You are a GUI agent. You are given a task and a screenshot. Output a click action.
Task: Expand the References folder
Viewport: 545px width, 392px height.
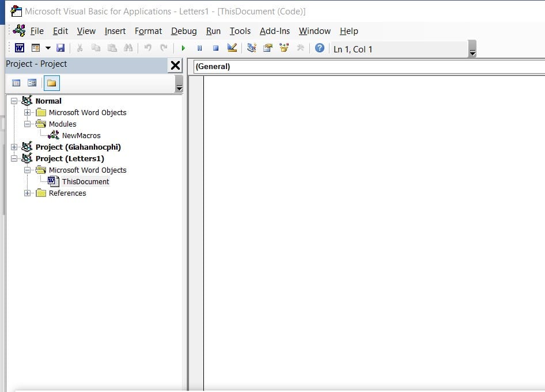coord(27,193)
